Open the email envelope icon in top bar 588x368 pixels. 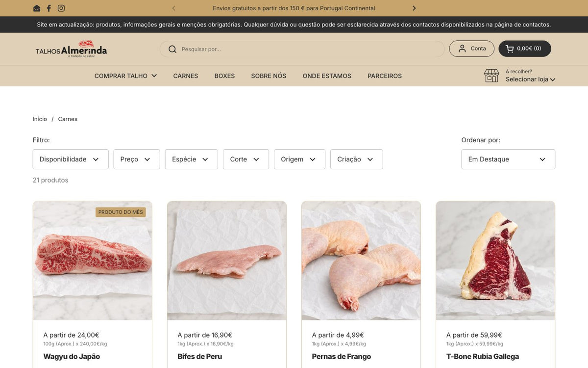(37, 8)
